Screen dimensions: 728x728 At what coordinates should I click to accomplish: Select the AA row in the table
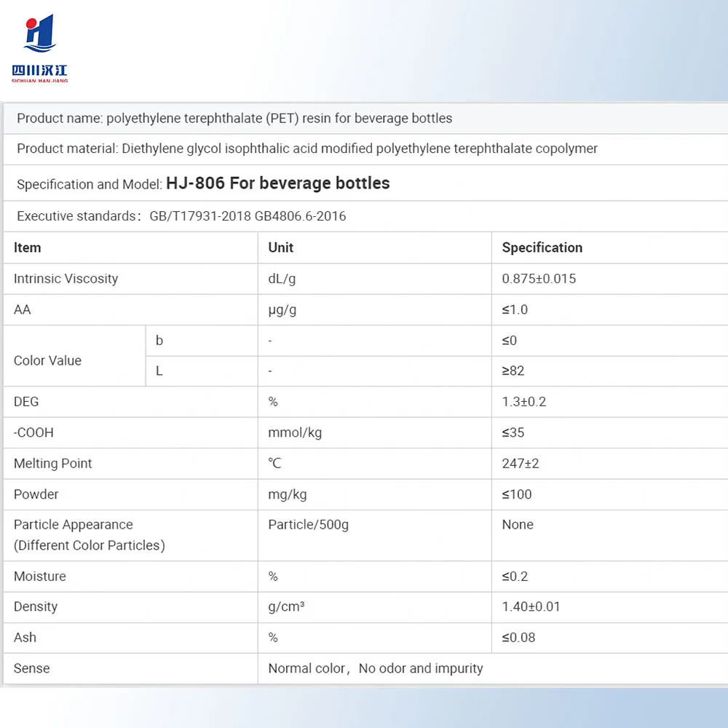click(x=22, y=309)
